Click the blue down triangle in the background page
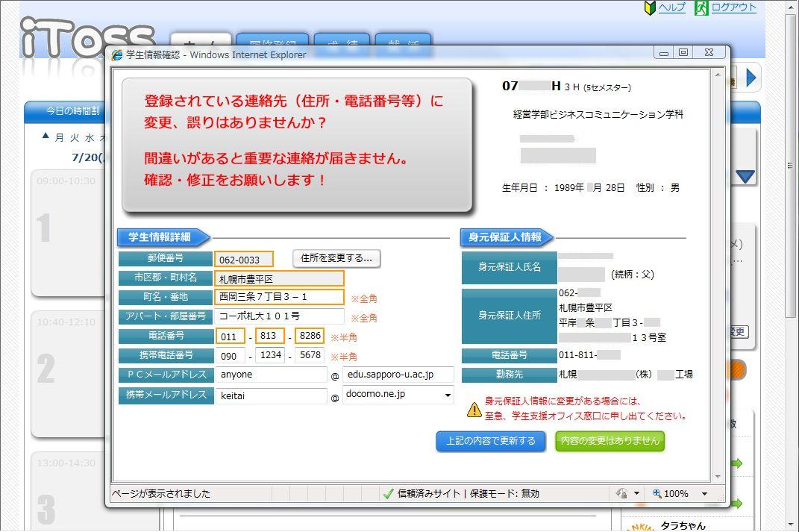Viewport: 799px width, 532px height. pyautogui.click(x=745, y=176)
